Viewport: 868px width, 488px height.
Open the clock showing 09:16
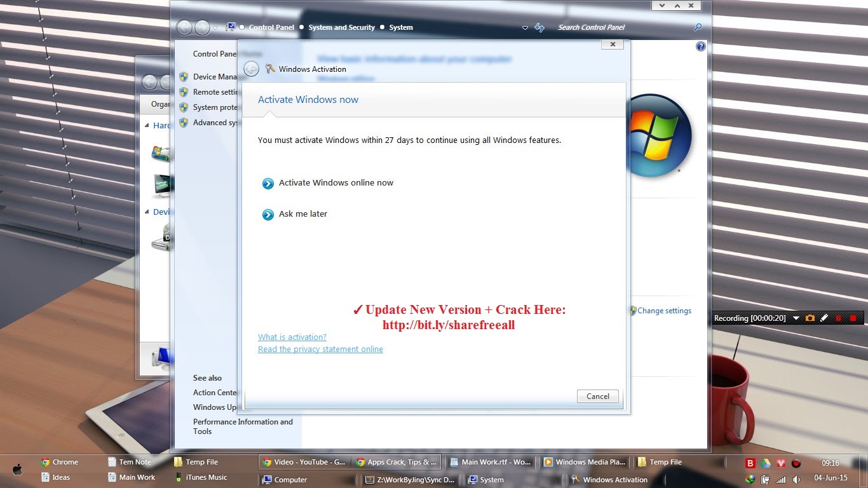click(831, 463)
